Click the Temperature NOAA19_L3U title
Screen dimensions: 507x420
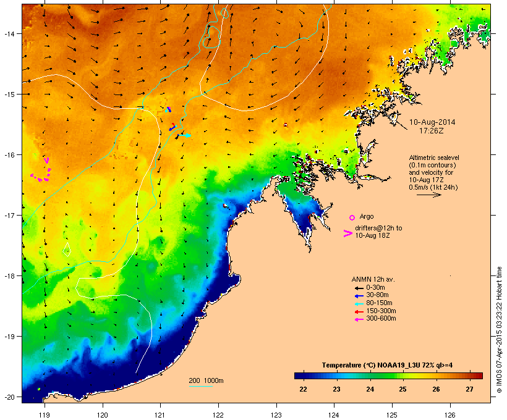coord(387,366)
